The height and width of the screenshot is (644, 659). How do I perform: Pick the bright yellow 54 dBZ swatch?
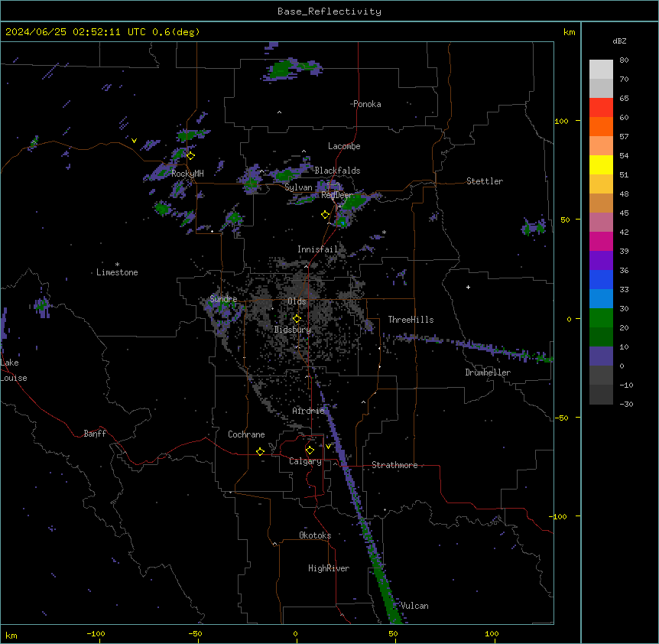[601, 164]
